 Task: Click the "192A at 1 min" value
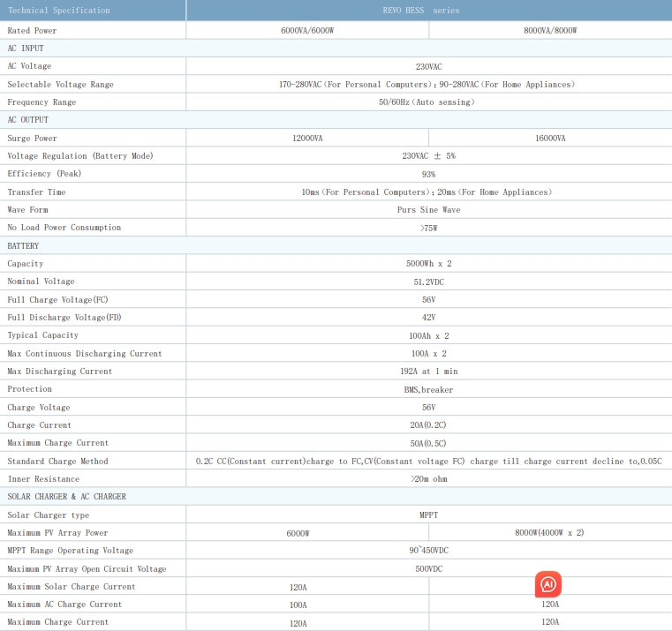[428, 372]
